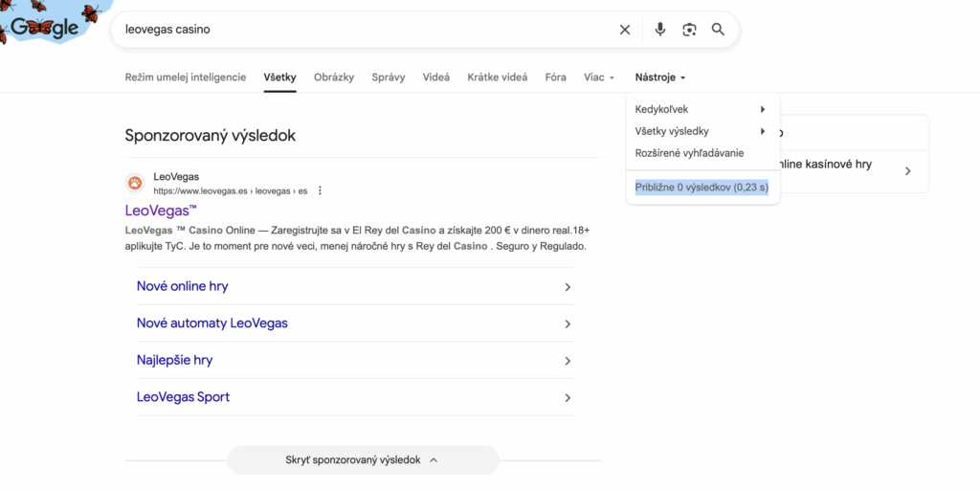Switch to the Správy tab
The image size is (980, 491).
389,78
